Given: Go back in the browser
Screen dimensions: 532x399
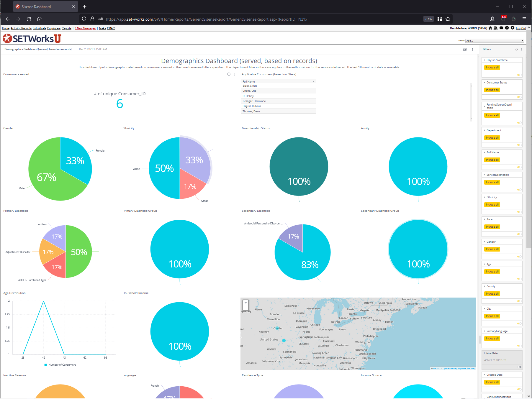Looking at the screenshot, I should pyautogui.click(x=8, y=19).
